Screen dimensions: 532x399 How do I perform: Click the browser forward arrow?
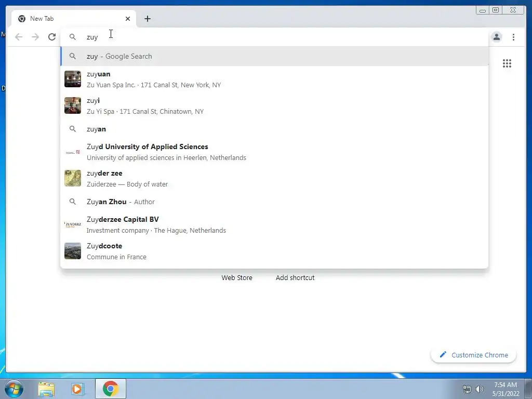(35, 37)
